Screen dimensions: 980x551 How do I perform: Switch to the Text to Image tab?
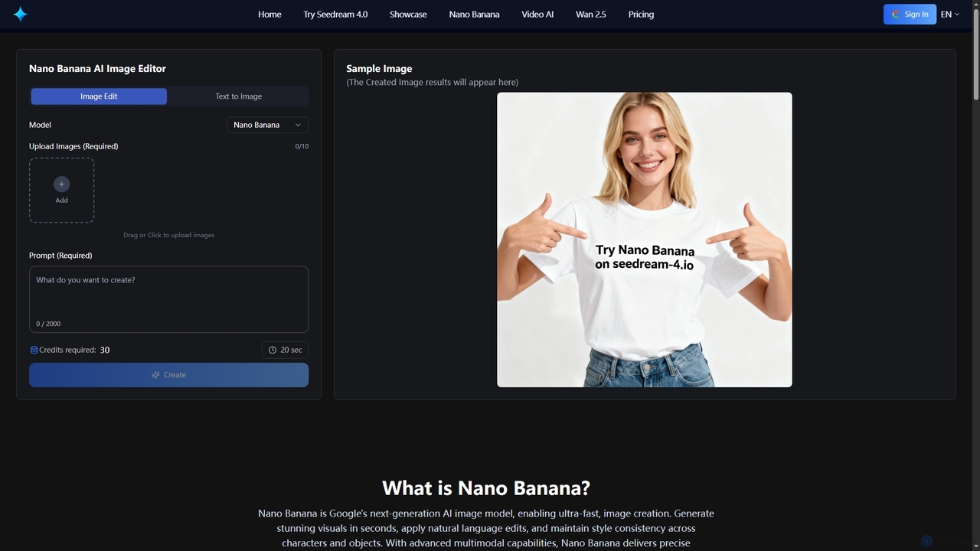point(238,96)
